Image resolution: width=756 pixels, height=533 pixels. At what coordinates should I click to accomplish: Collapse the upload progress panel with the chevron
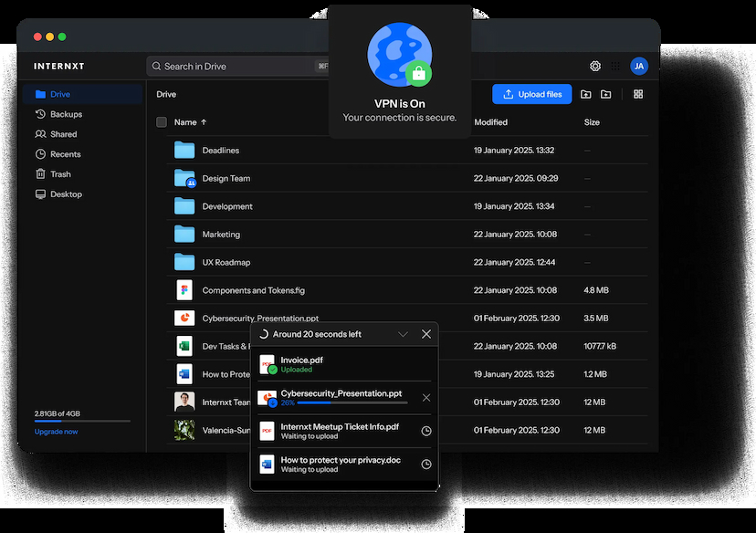click(x=403, y=334)
